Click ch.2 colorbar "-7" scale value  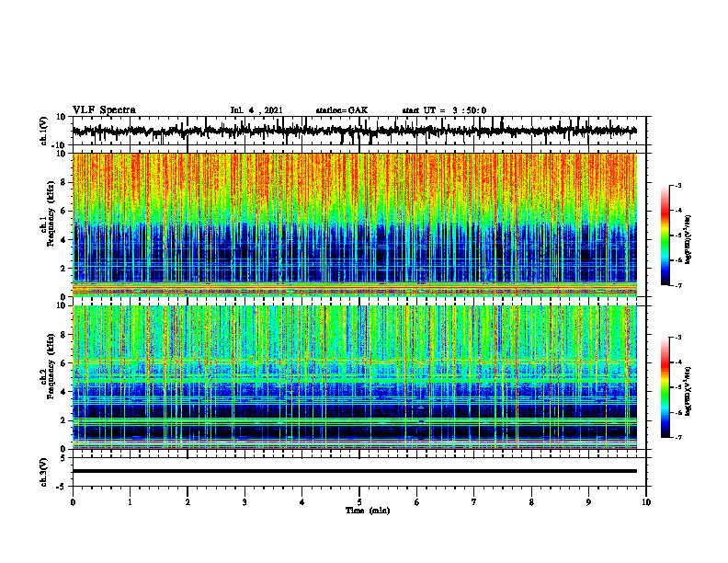678,438
